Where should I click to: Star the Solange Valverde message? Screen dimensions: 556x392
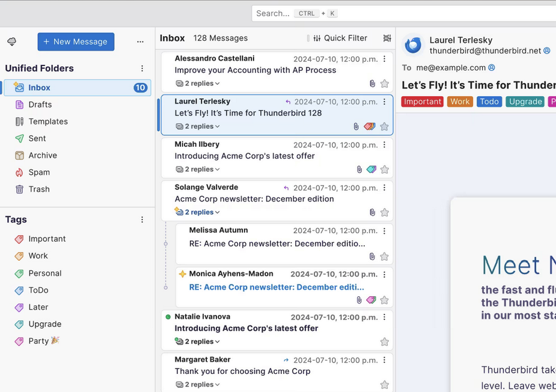[x=384, y=212]
